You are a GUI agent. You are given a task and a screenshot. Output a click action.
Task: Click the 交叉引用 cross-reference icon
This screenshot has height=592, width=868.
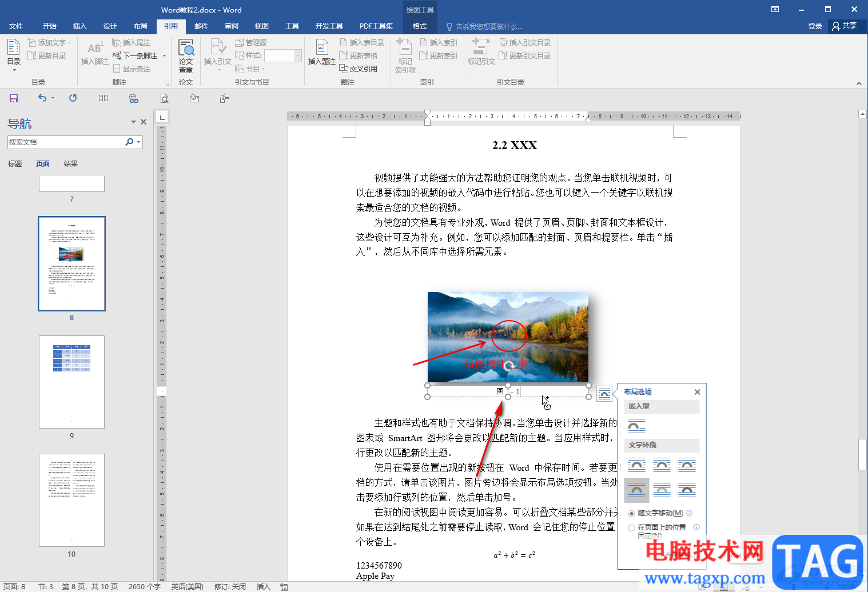click(344, 69)
